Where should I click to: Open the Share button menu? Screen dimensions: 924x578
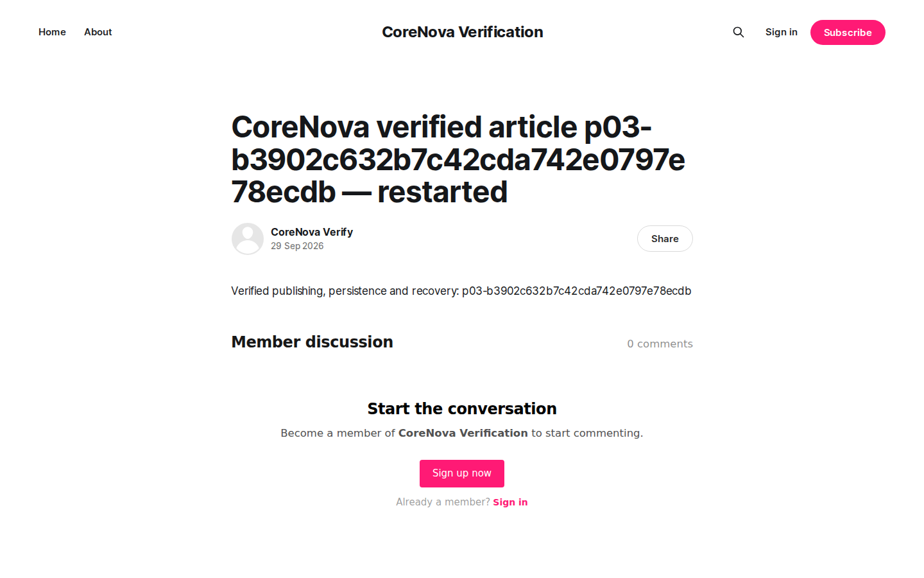(x=665, y=239)
